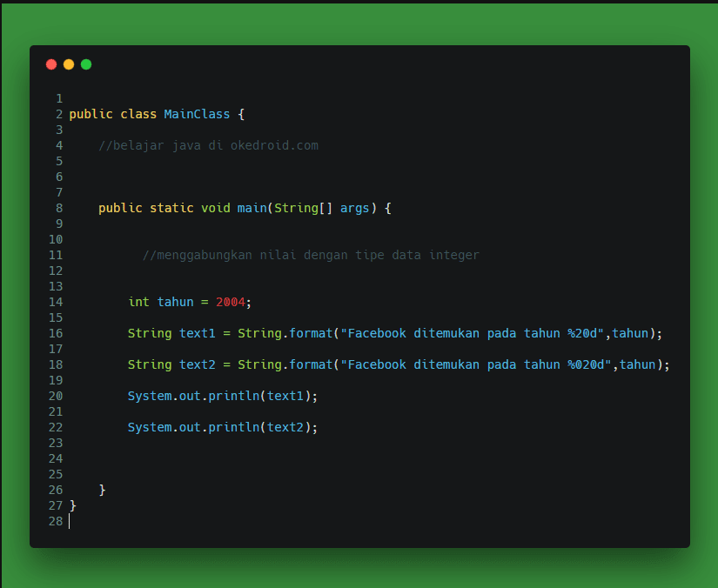Click the 'text1' variable declaration on line 16
Viewport: 718px width, 588px height.
click(198, 333)
